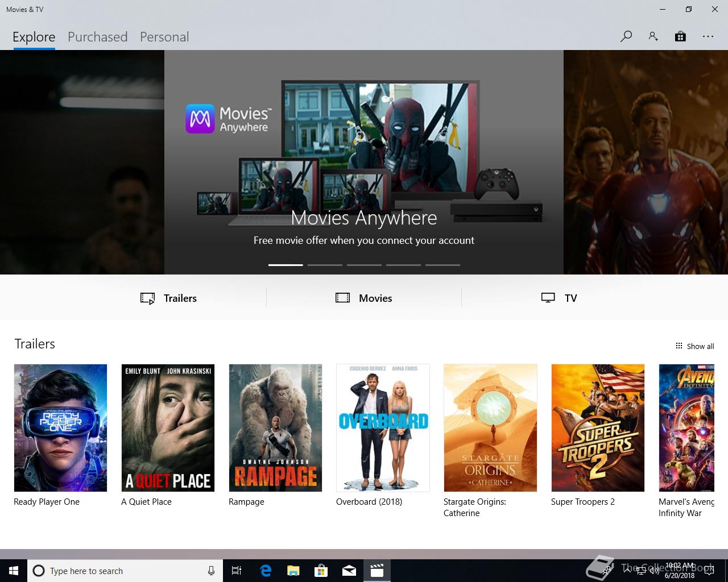Launch Microsoft Edge from taskbar
728x582 pixels.
[265, 571]
